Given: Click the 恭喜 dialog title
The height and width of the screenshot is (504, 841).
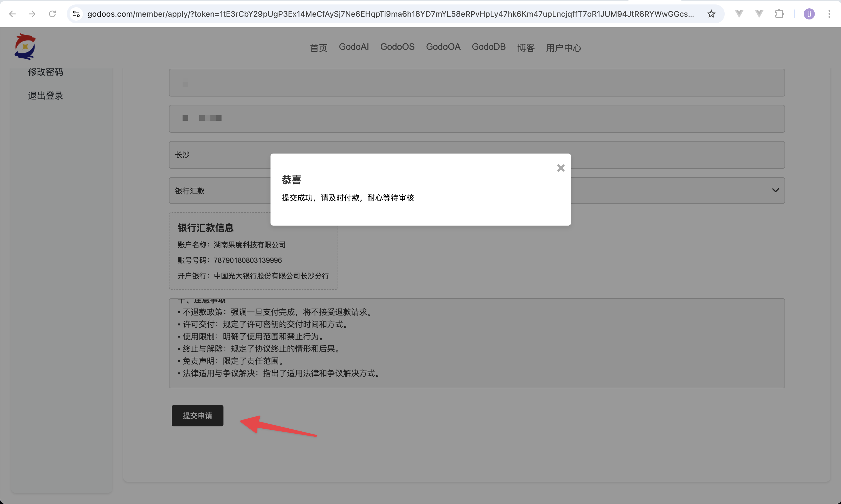Looking at the screenshot, I should (x=292, y=180).
